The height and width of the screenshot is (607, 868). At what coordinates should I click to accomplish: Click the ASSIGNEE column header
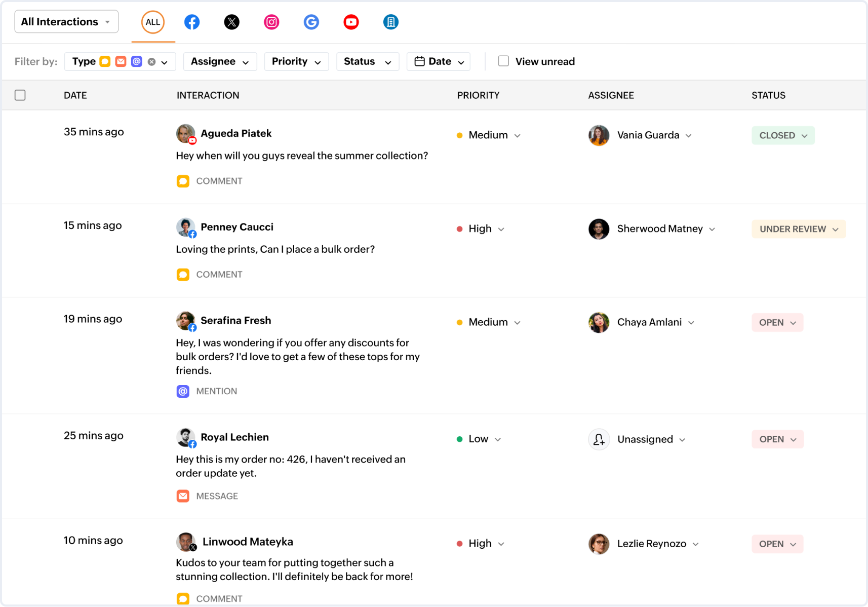tap(611, 95)
